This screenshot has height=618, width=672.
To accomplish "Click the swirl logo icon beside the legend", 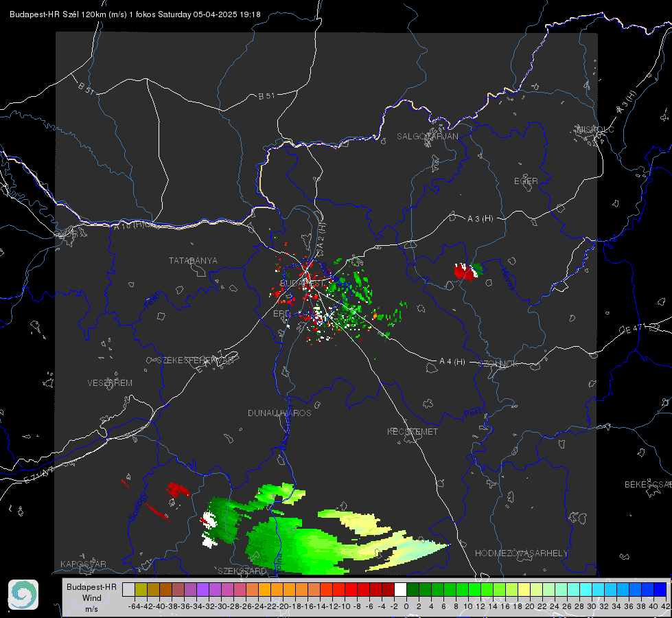I will (x=23, y=595).
